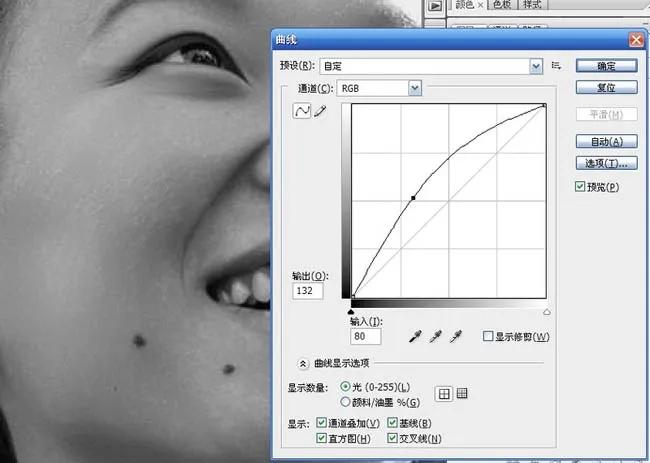Select the pencil draw-curve tool
650x463 pixels.
320,111
